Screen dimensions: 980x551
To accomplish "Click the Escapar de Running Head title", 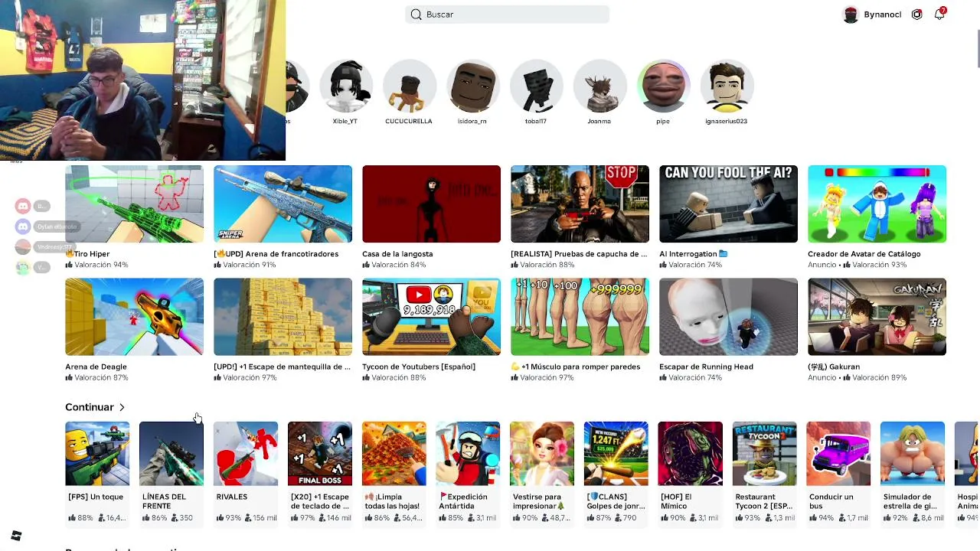I will (706, 367).
